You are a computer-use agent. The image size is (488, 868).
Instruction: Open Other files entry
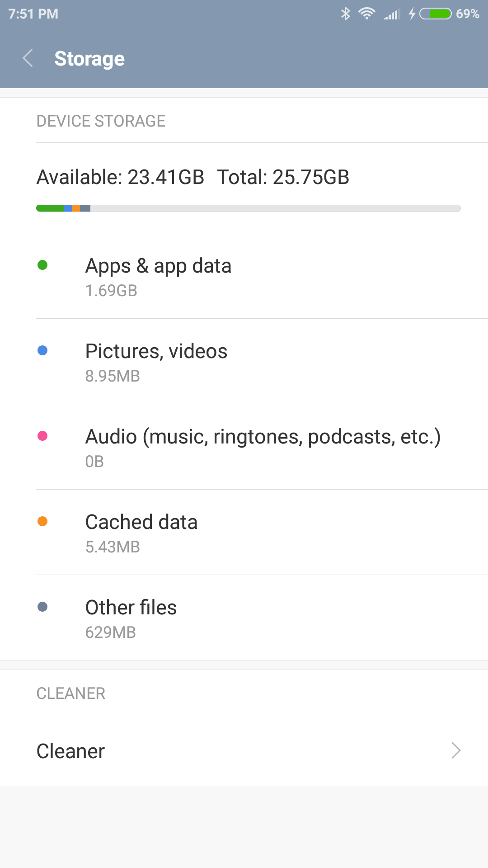click(131, 618)
